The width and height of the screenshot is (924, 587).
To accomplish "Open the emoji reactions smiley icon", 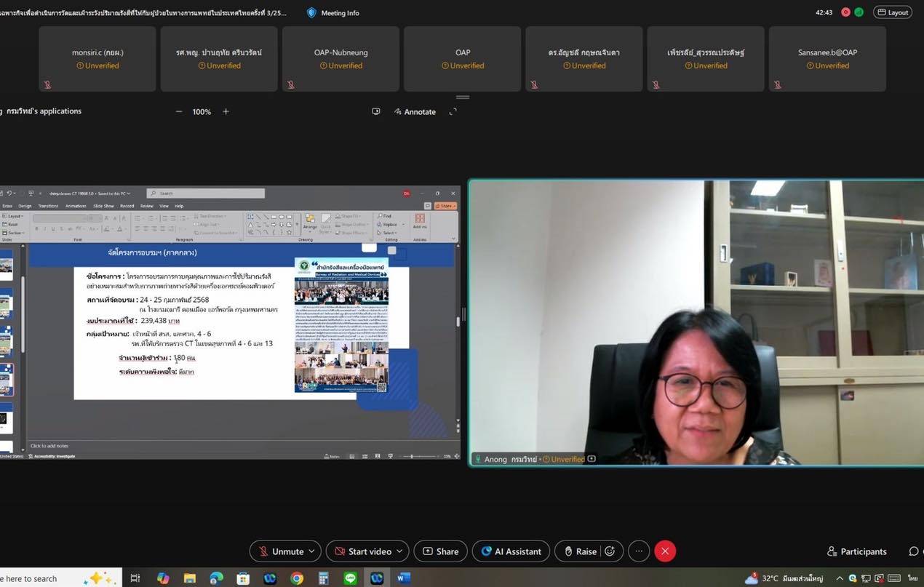I will click(610, 551).
